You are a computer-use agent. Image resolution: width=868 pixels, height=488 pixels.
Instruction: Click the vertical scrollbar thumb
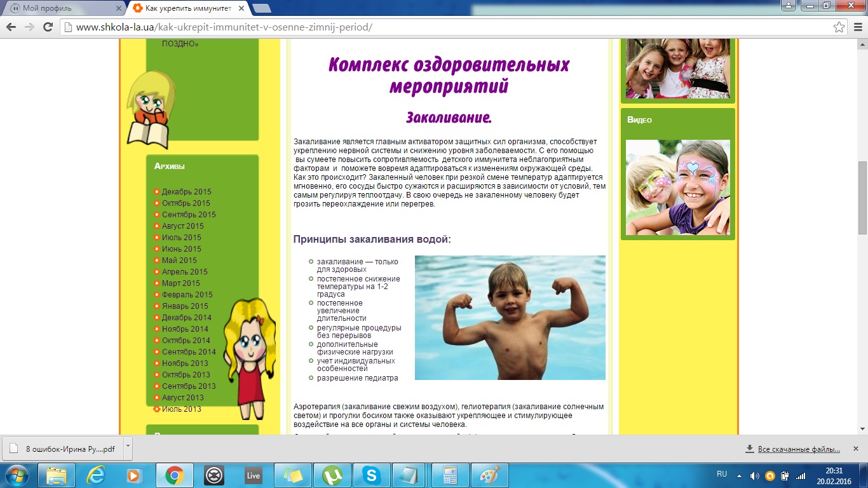pos(862,198)
